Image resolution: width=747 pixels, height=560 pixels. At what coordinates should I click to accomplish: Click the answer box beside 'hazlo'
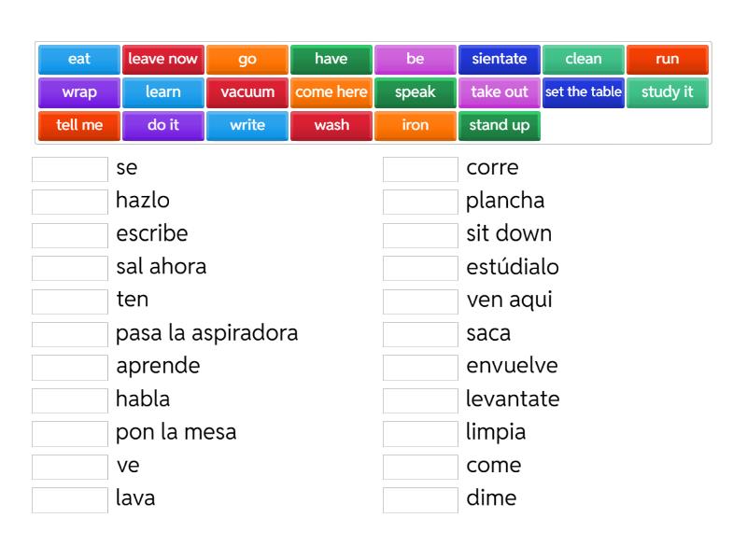point(70,202)
